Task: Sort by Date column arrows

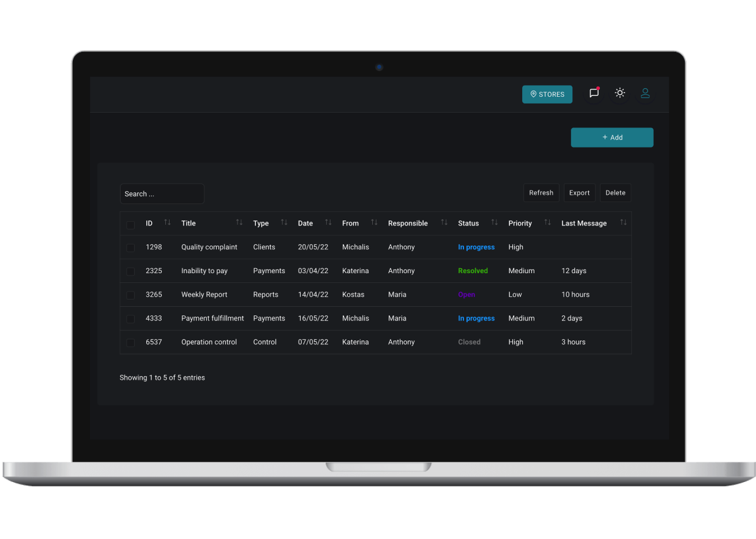Action: tap(328, 222)
